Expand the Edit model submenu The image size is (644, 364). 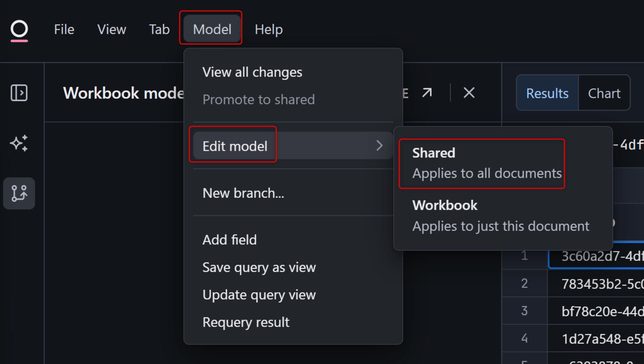(x=292, y=146)
